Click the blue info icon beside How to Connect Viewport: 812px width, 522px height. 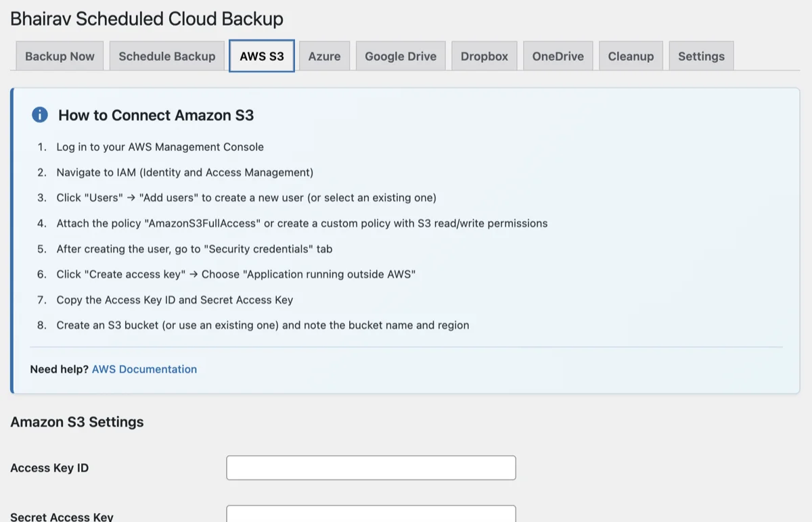(39, 115)
